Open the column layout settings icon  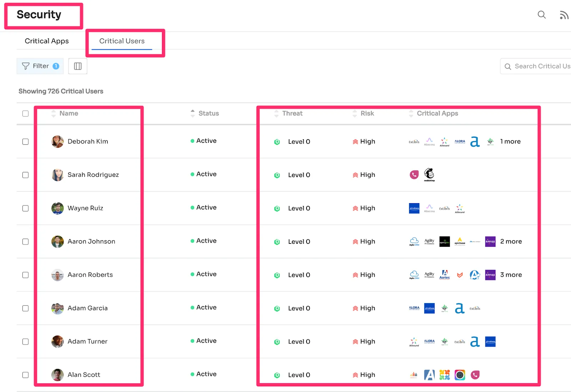click(x=78, y=66)
